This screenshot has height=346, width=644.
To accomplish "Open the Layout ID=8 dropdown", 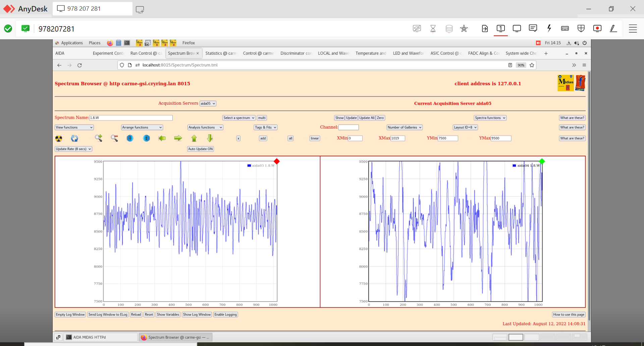I will pyautogui.click(x=465, y=128).
